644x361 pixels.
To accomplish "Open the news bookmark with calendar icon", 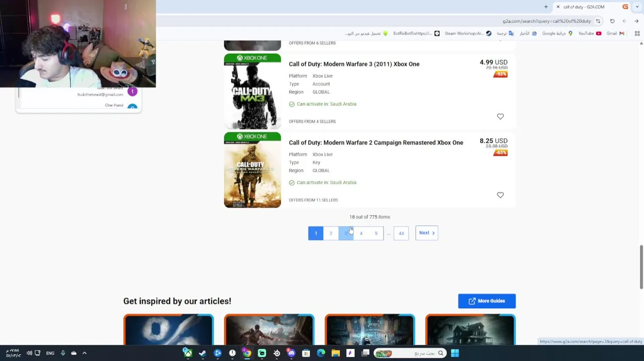I will pos(528,34).
